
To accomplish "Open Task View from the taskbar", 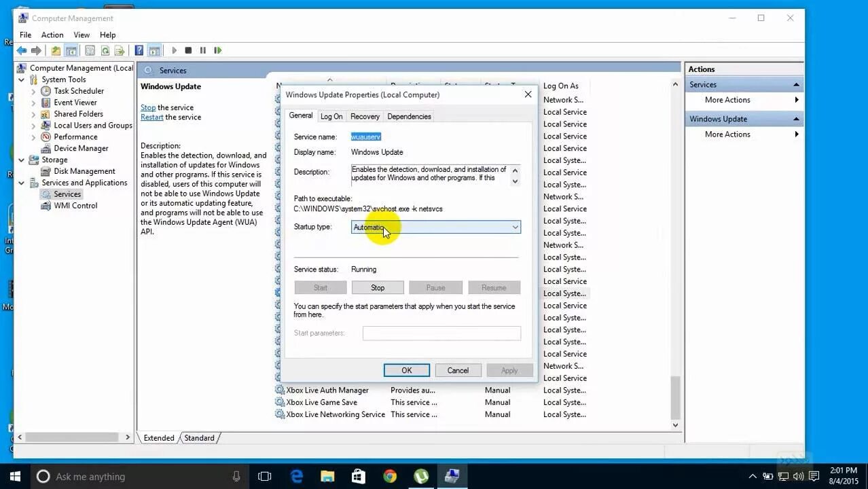I will click(265, 476).
